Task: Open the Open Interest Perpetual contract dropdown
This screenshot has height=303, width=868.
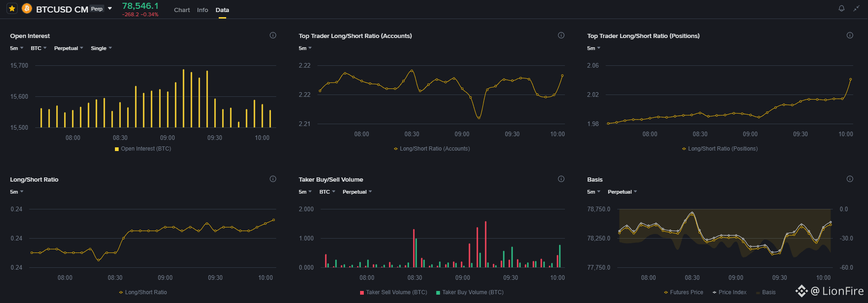Action: click(69, 48)
